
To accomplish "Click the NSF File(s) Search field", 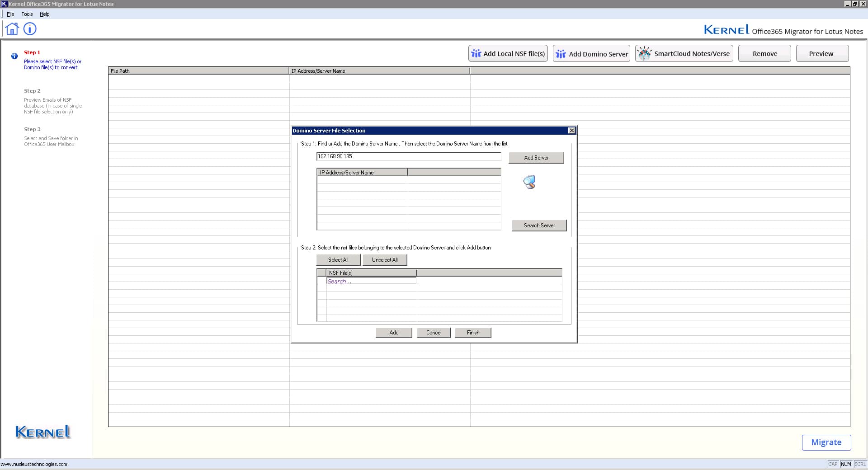I will pyautogui.click(x=371, y=281).
